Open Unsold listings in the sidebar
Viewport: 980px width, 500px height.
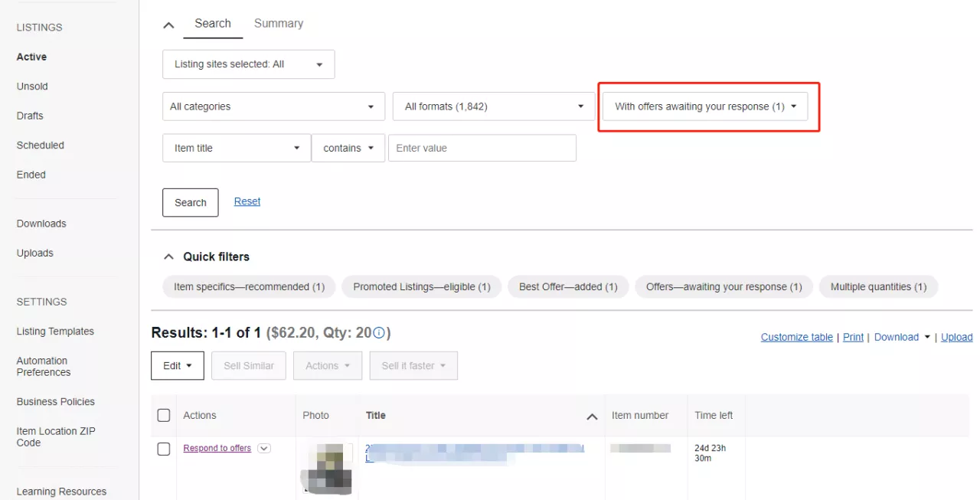click(x=32, y=87)
